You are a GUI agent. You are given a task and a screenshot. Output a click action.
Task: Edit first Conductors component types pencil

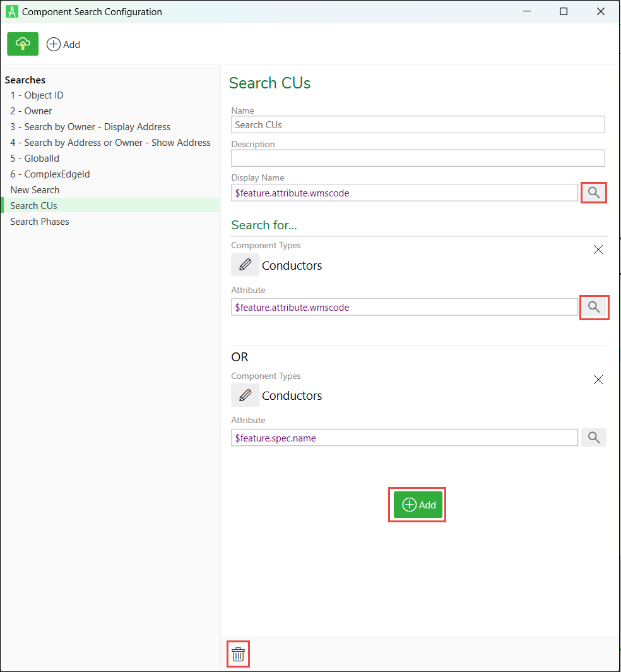pos(245,265)
